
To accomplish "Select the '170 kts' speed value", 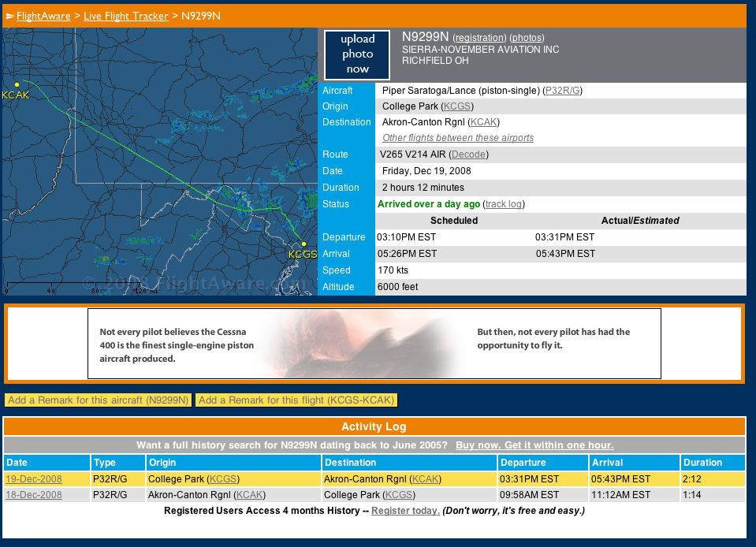I will pyautogui.click(x=393, y=270).
